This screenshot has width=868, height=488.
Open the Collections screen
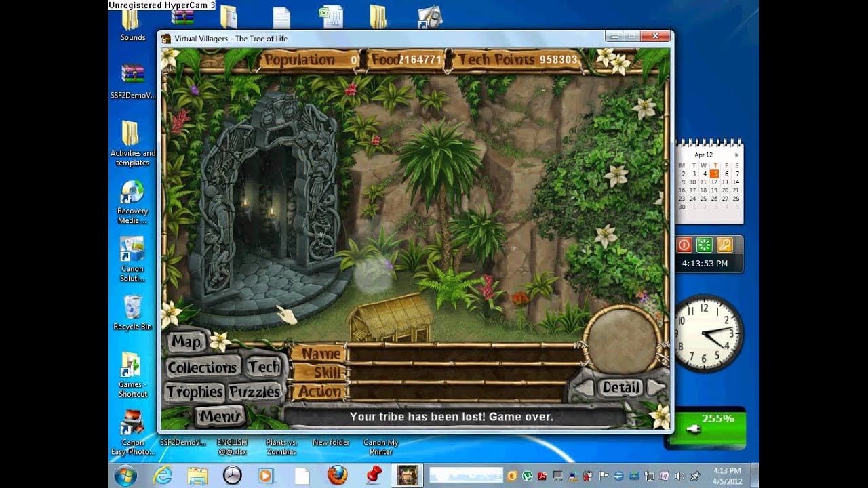click(202, 367)
